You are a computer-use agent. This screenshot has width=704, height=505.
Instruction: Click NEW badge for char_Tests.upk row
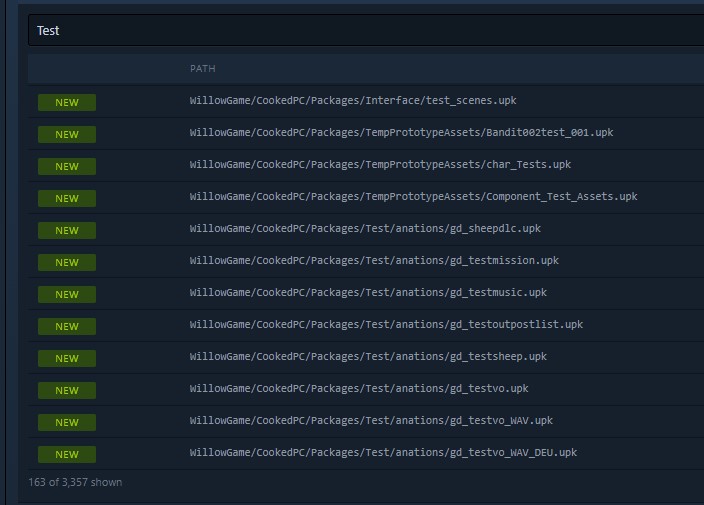pyautogui.click(x=67, y=167)
